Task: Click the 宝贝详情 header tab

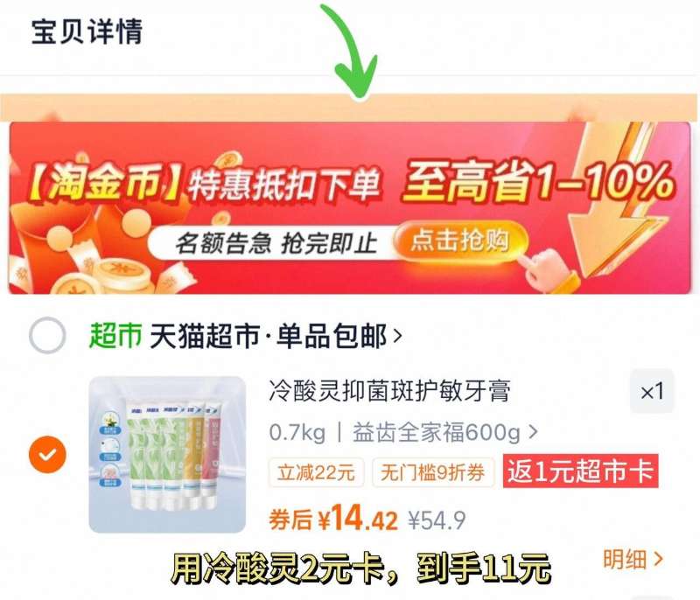Action: (x=87, y=31)
